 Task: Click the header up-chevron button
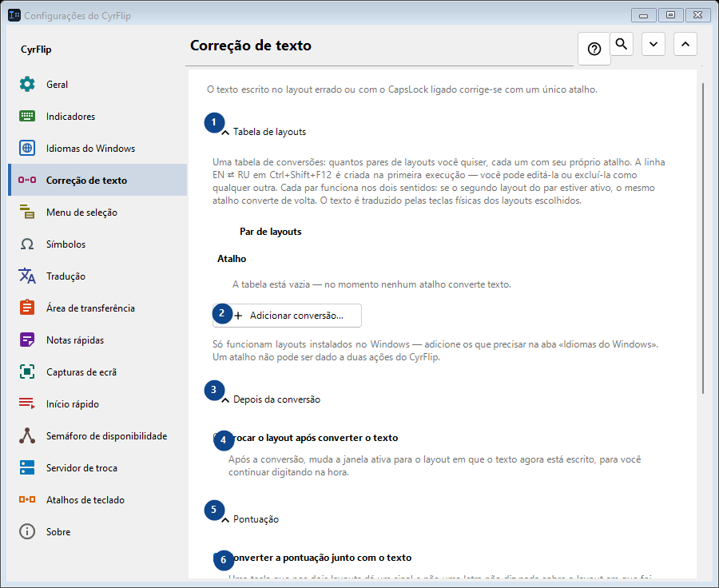(x=685, y=44)
